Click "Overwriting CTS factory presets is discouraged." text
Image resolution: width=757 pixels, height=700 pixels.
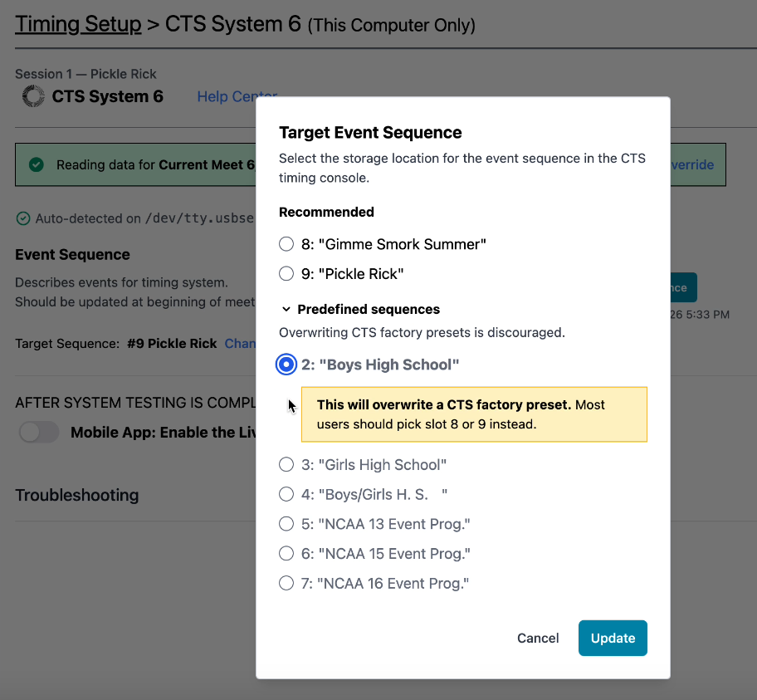422,332
